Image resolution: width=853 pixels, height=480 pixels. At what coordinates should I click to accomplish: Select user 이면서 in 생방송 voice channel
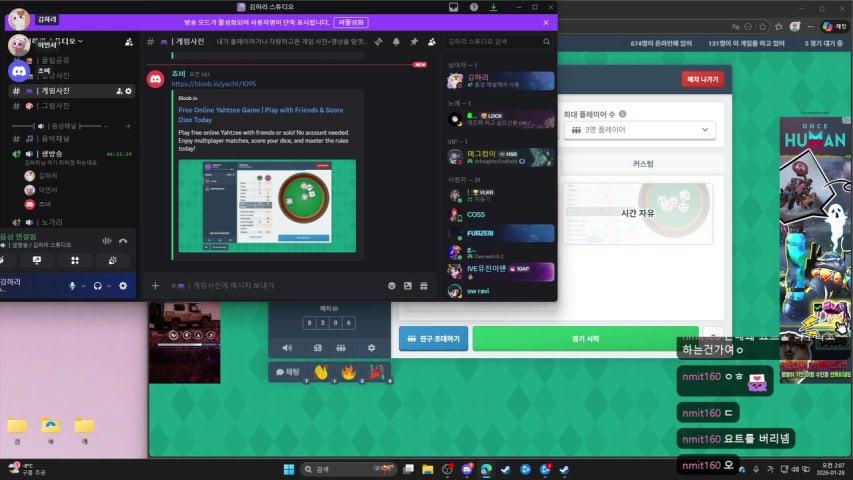coord(48,190)
